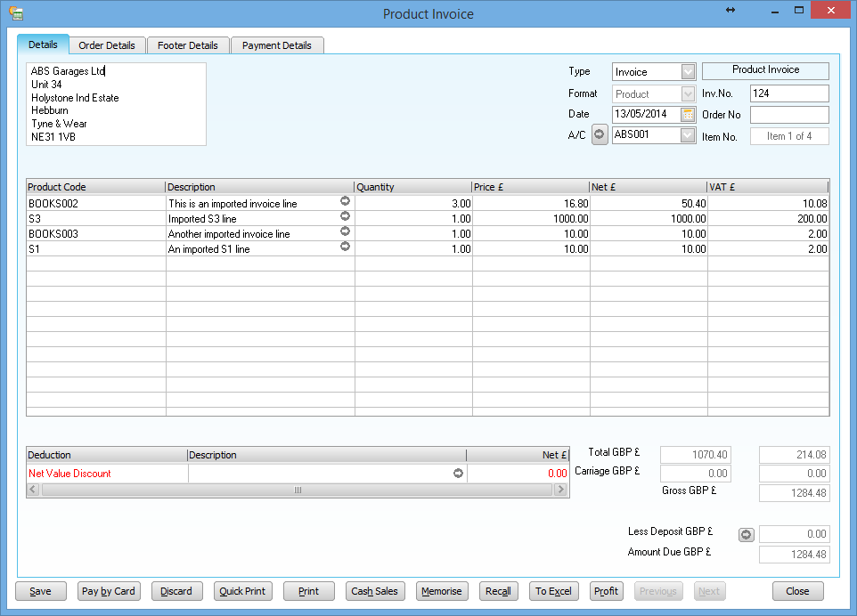The width and height of the screenshot is (857, 616).
Task: Export with the To Excel button
Action: [x=553, y=591]
